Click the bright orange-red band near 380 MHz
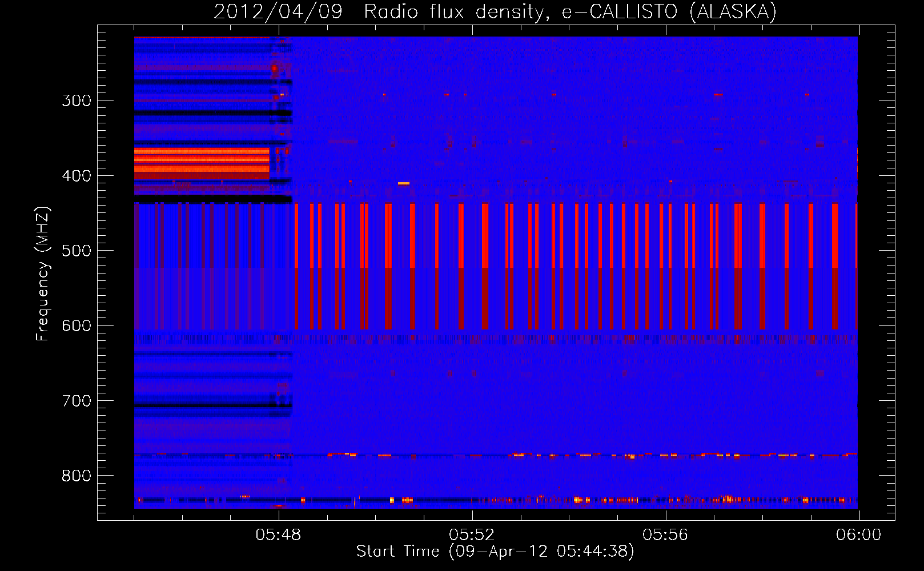Viewport: 924px width, 571px height. [x=202, y=163]
